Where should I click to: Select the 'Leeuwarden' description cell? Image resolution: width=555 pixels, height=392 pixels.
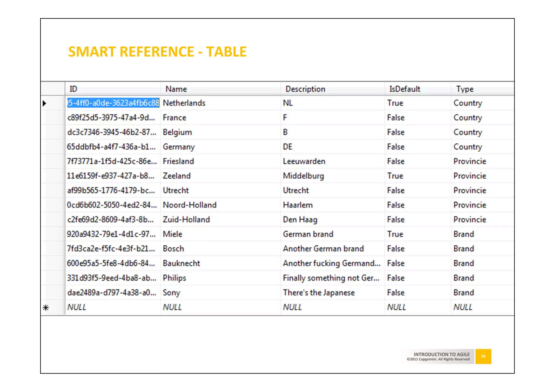click(333, 161)
